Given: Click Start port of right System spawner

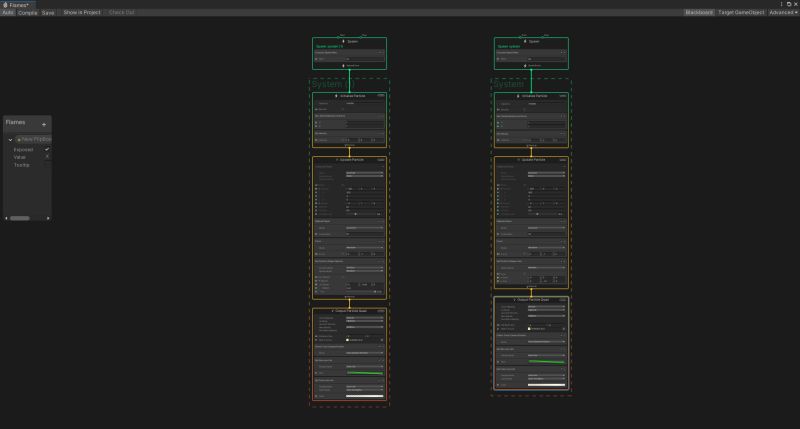Looking at the screenshot, I should point(520,37).
